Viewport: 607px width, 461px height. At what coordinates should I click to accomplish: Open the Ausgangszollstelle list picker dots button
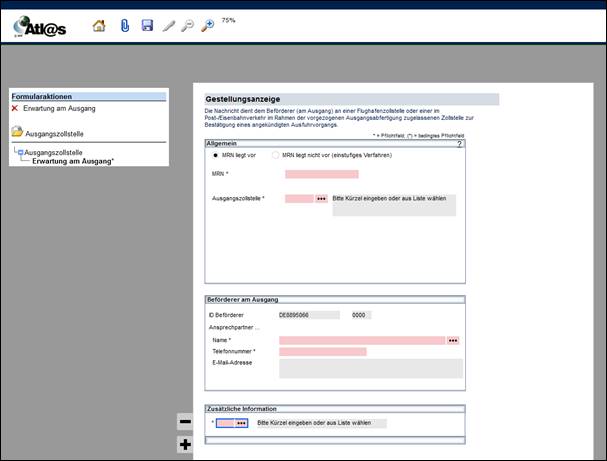pos(321,199)
